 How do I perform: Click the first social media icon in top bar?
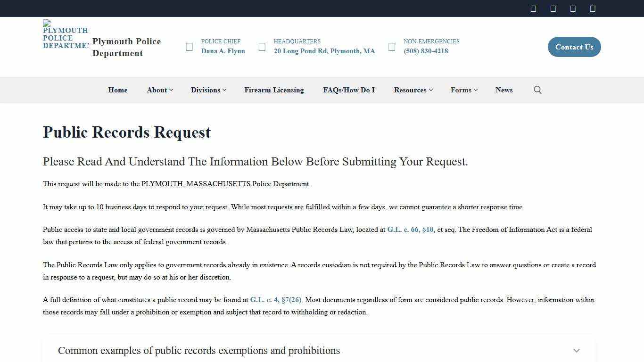click(x=533, y=8)
